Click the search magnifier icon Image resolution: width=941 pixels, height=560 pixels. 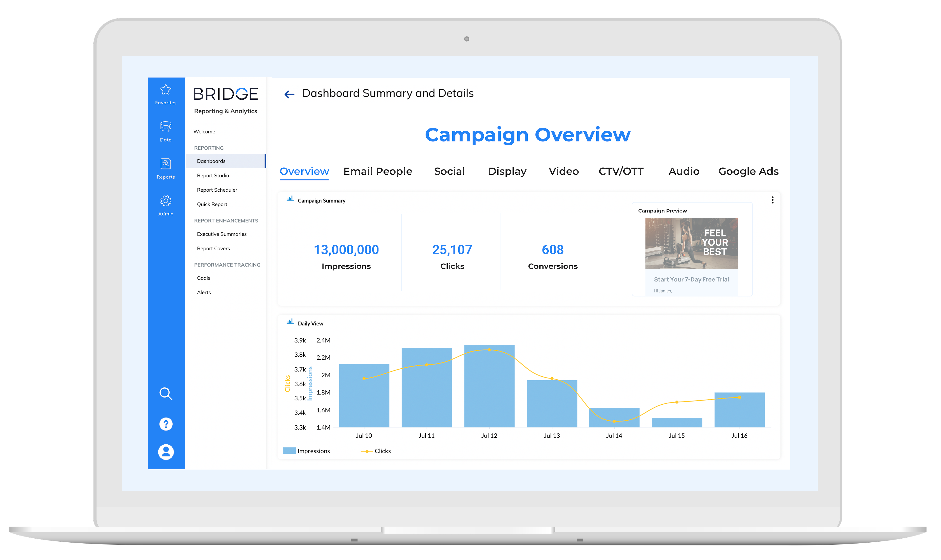[x=166, y=394]
